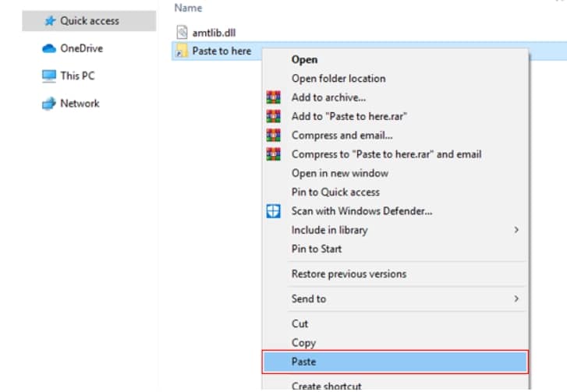Click the Paste to here shortcut icon
Screen dimensions: 567x392
pos(182,51)
